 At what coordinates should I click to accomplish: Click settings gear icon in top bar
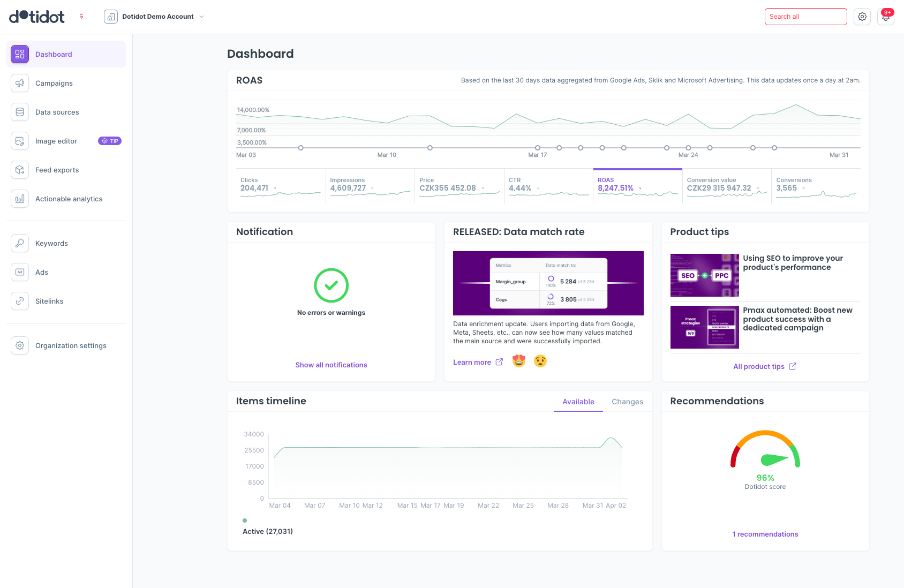click(x=862, y=17)
